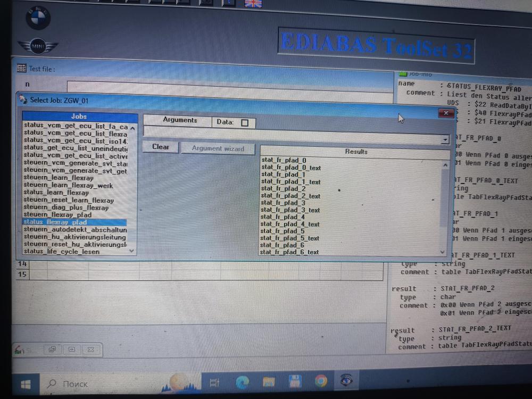
Task: Select job steuern_reset_hu_aktivierungsl
Action: (x=76, y=244)
